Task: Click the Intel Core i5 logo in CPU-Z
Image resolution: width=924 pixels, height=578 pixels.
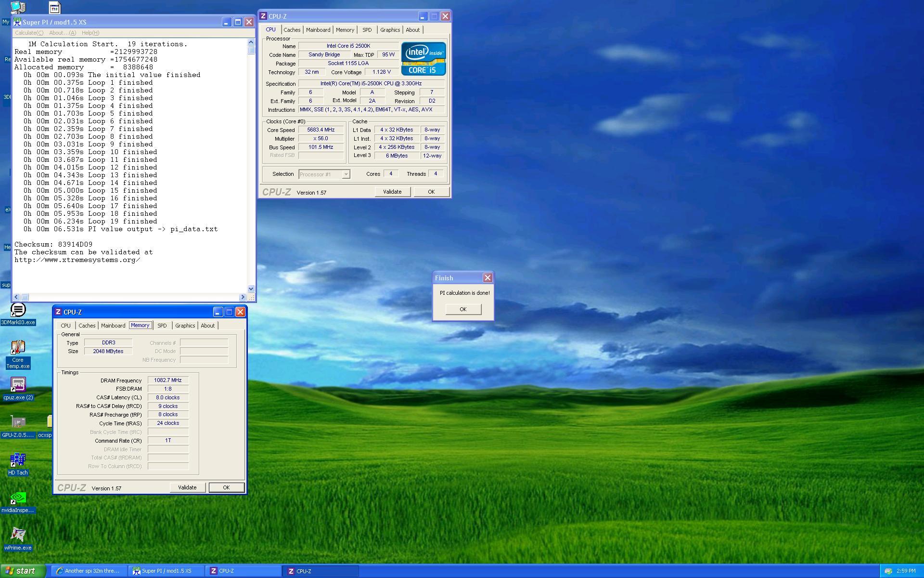Action: tap(423, 58)
